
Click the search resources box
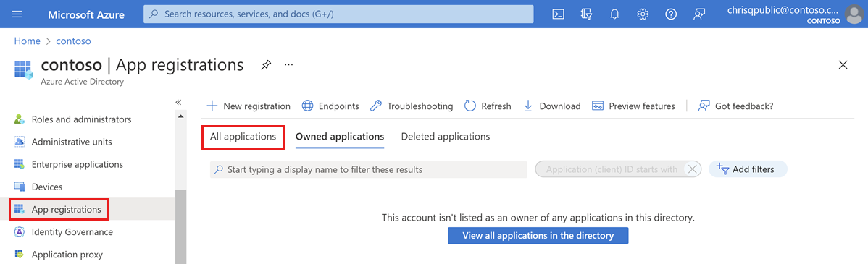coord(338,14)
